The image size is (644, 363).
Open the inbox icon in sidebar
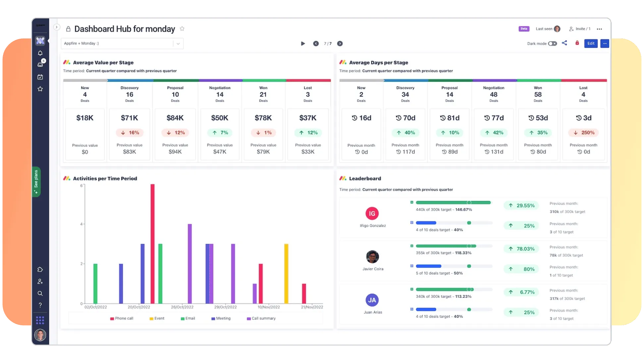pyautogui.click(x=40, y=65)
